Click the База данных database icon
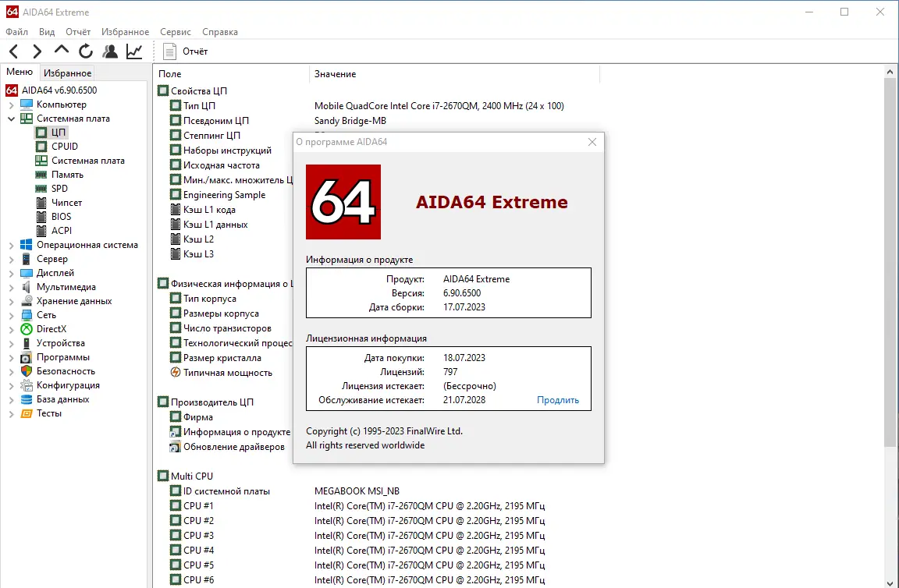Viewport: 899px width, 588px height. click(x=27, y=399)
